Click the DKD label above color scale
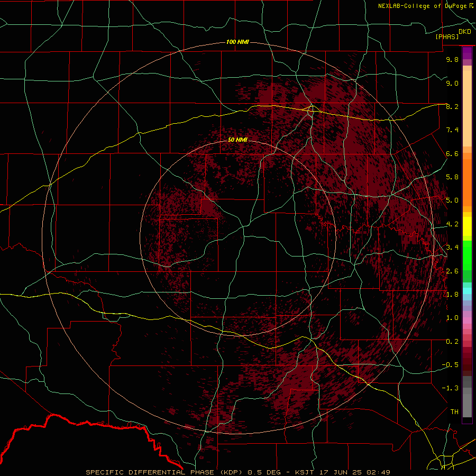 (465, 32)
